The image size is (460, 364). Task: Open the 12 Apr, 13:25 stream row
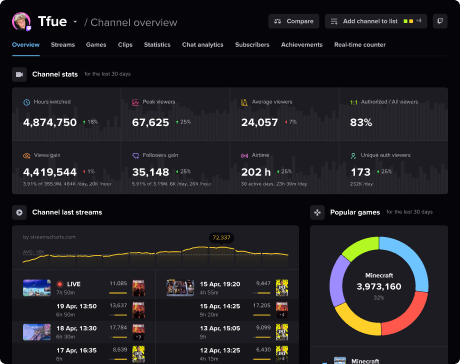click(x=227, y=354)
